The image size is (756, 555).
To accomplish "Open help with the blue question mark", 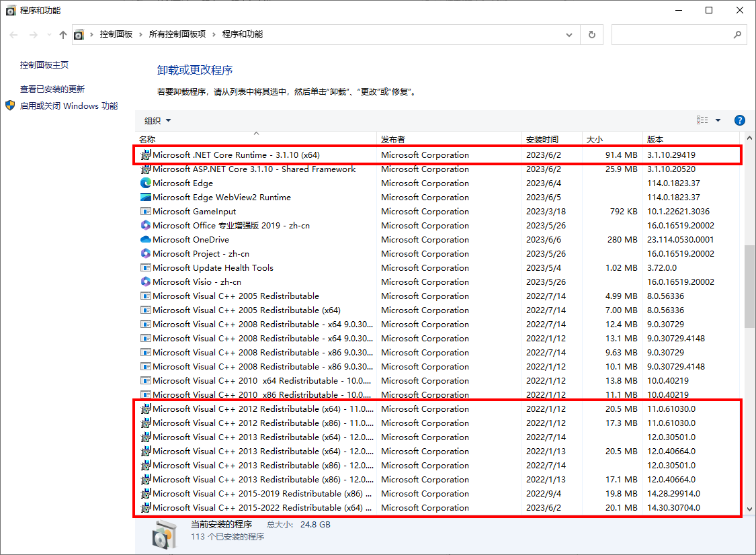I will point(740,120).
